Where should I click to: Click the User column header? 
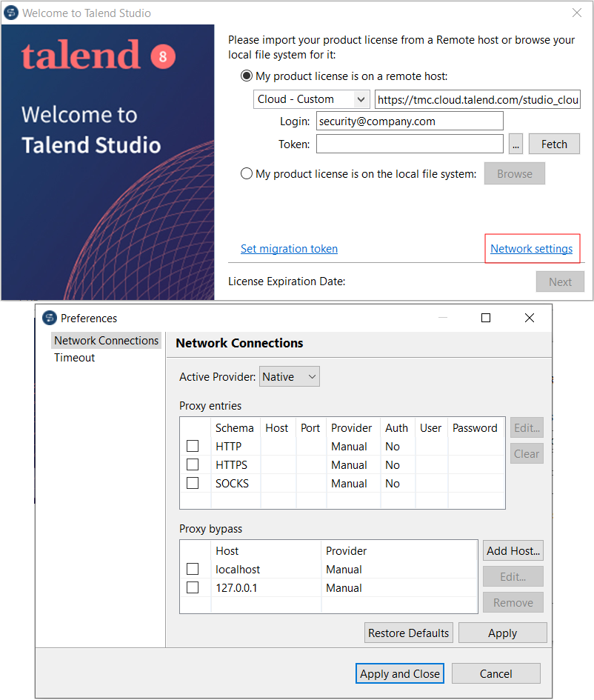(430, 427)
